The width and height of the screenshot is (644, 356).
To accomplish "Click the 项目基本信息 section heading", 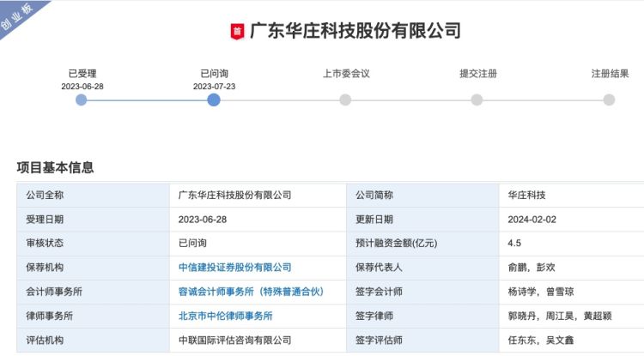I will click(x=56, y=167).
